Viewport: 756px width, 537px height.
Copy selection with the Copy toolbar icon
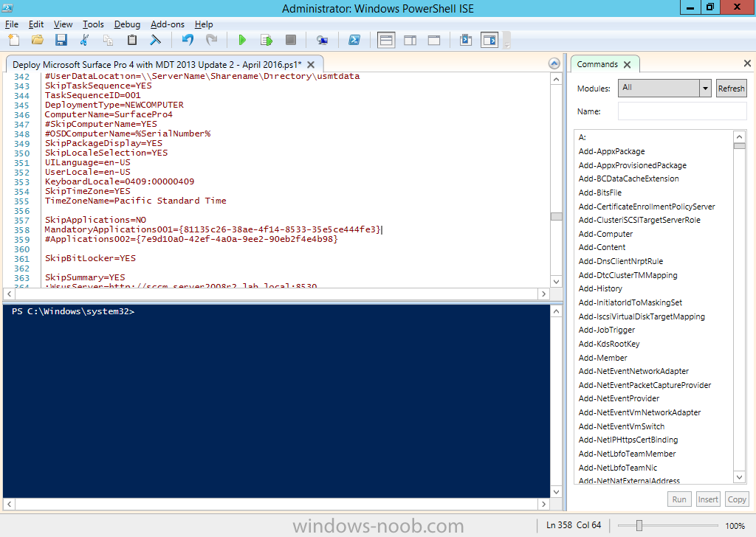[108, 40]
